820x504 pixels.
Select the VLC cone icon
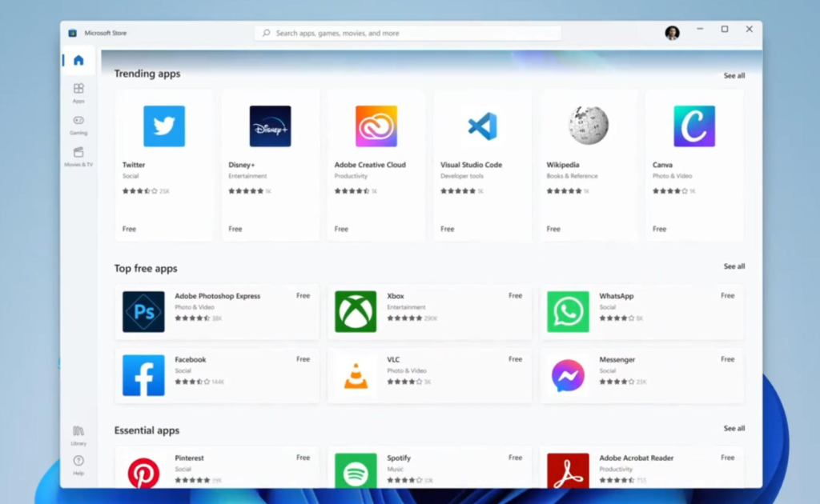[356, 375]
